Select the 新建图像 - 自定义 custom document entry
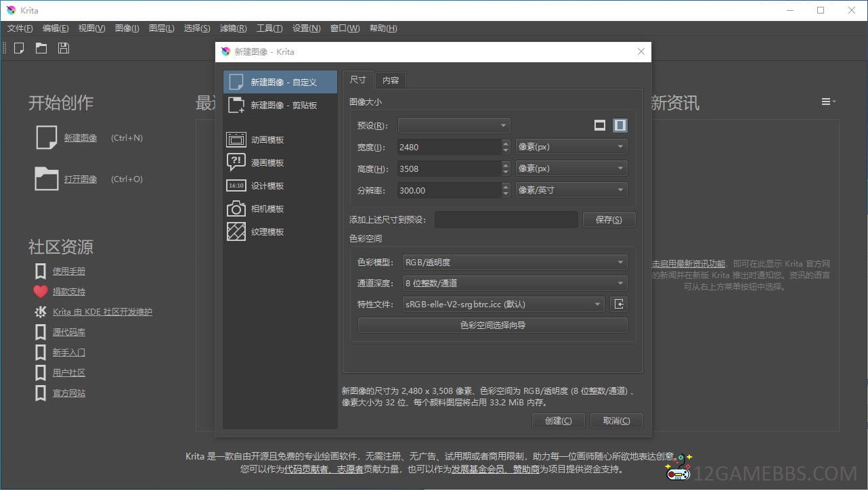Screen dimensions: 868x490 (x=280, y=82)
